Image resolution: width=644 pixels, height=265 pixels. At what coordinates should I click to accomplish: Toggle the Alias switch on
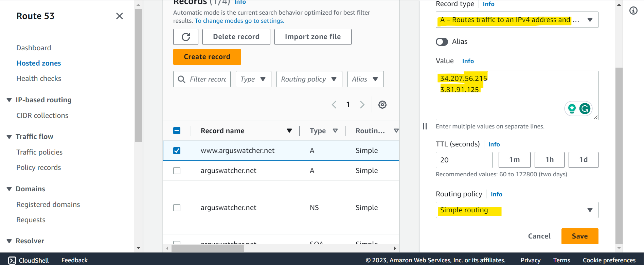tap(442, 42)
